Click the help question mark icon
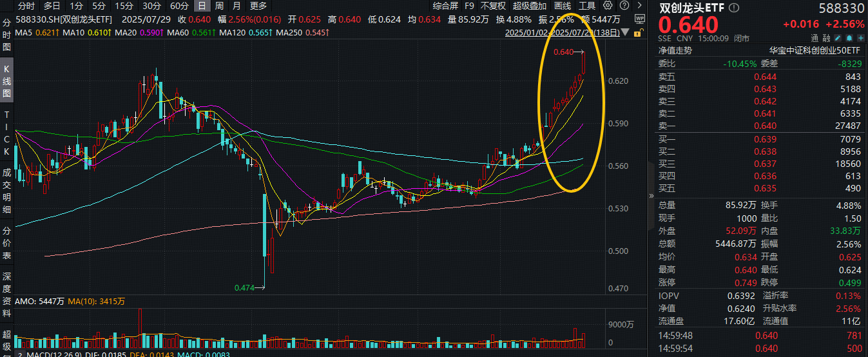This screenshot has width=868, height=357. click(623, 6)
